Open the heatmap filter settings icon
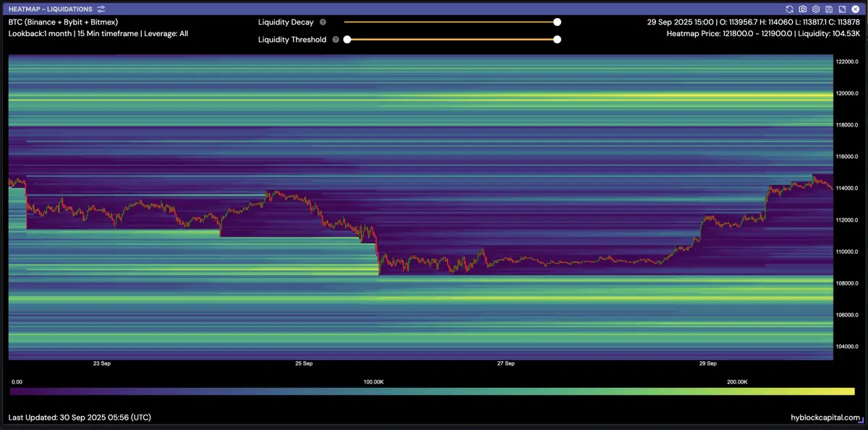The width and height of the screenshot is (868, 430). [101, 9]
